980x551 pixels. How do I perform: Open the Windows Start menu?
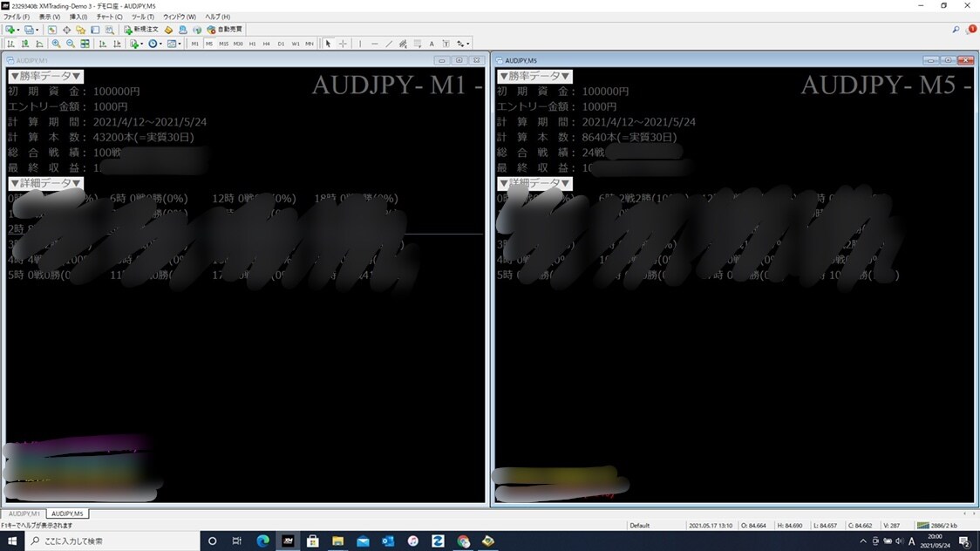12,541
